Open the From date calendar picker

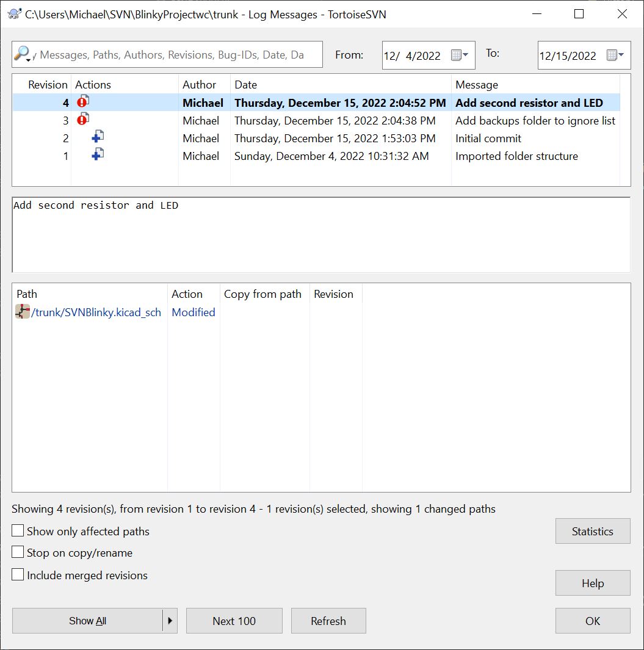(x=460, y=55)
